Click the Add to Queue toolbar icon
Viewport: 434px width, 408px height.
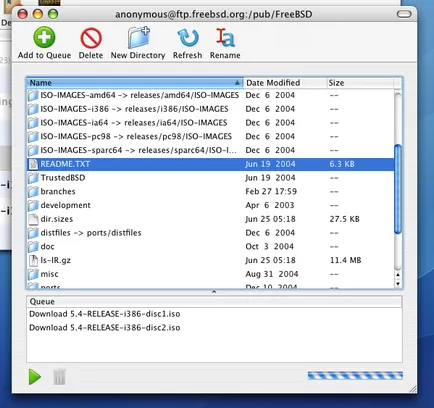click(x=44, y=37)
